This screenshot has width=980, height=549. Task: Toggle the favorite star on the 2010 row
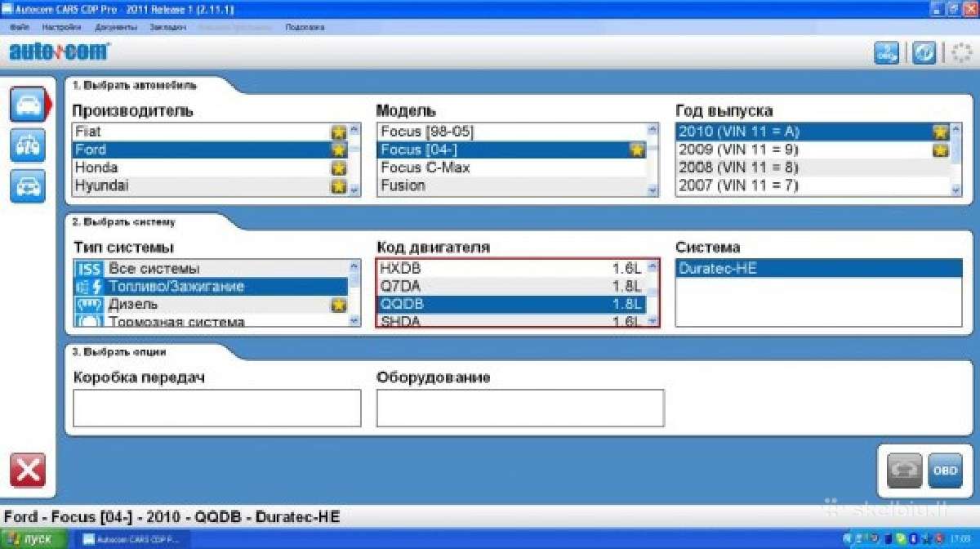pos(941,132)
